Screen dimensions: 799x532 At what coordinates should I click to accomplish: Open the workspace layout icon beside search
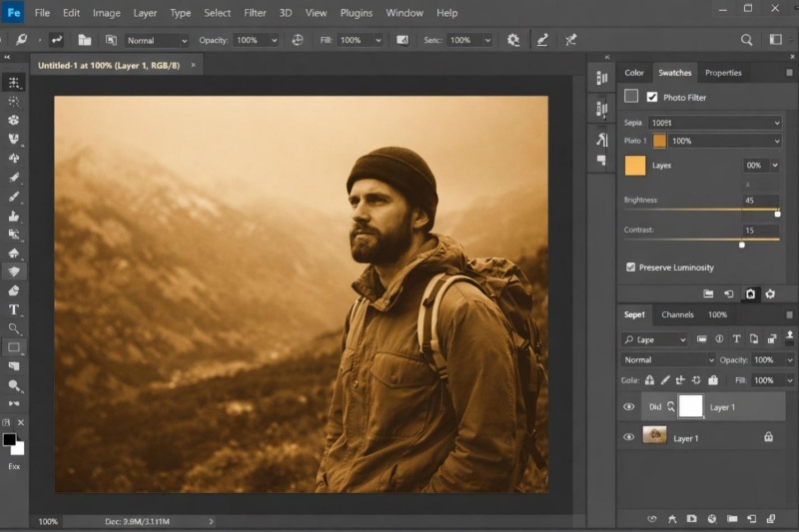776,40
